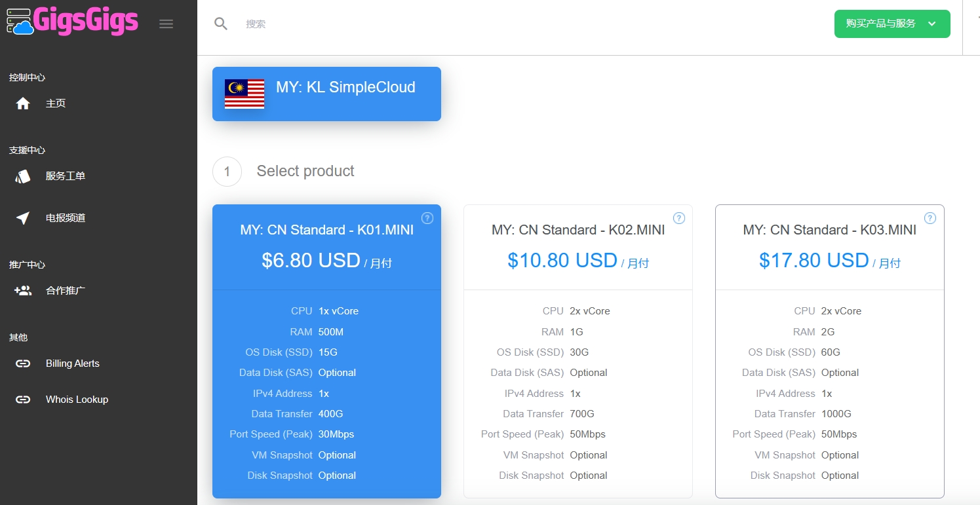Screen dimensions: 980x505
Task: Click the home icon for 主页
Action: point(23,103)
